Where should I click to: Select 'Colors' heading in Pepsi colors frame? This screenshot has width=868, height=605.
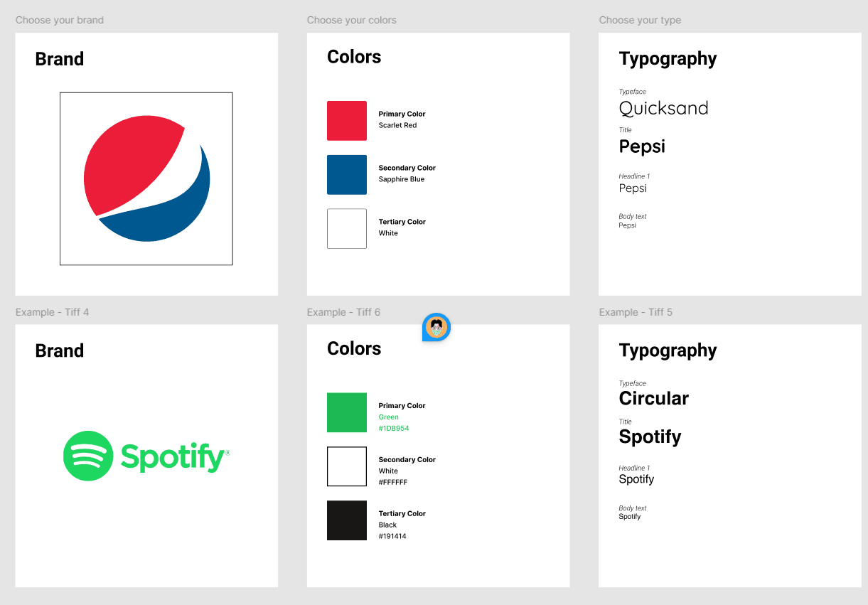point(354,57)
